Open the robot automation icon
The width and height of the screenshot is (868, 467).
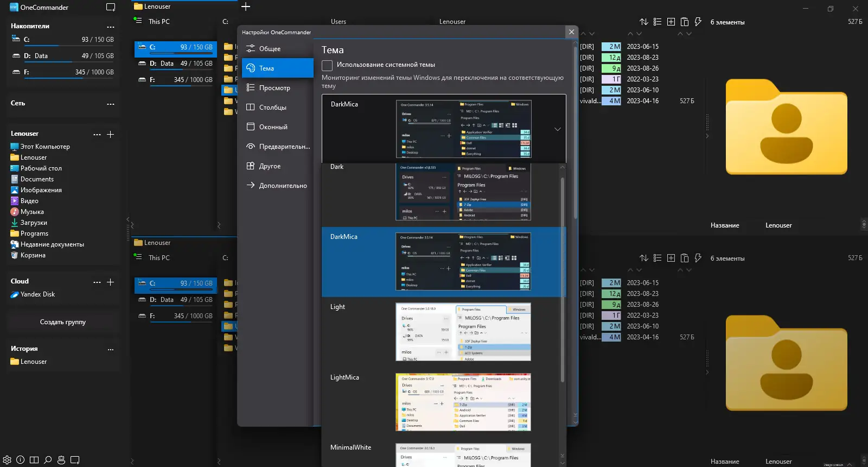coord(61,460)
